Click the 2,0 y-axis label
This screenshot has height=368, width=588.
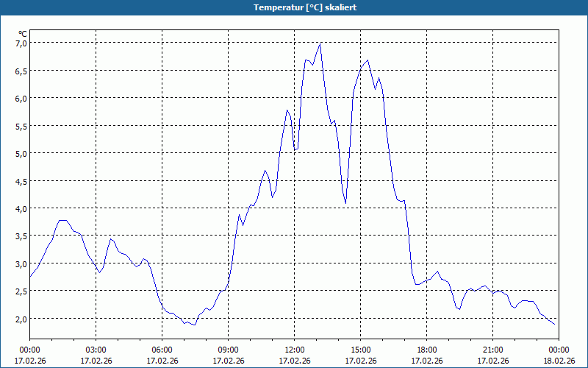pos(21,319)
